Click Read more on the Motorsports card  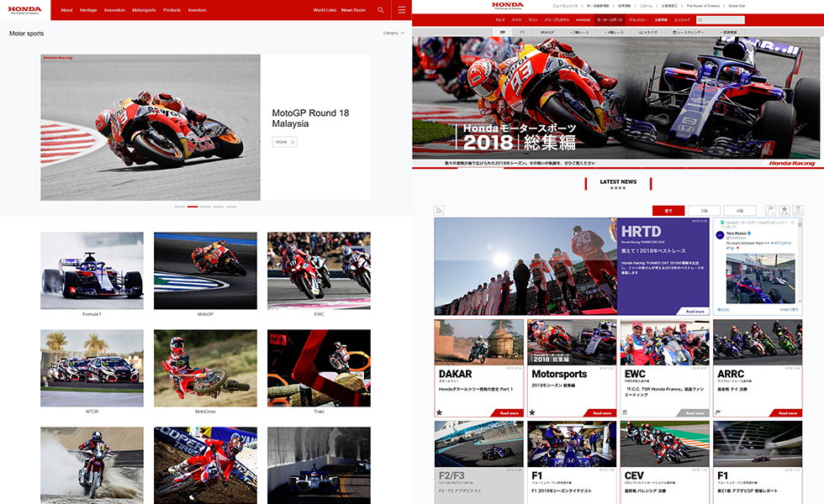tap(600, 413)
